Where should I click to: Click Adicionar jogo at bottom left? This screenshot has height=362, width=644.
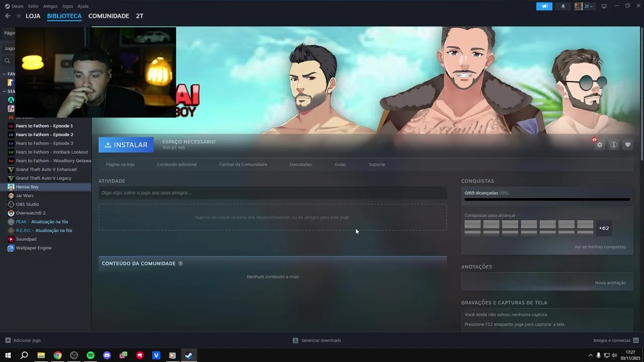tap(23, 340)
